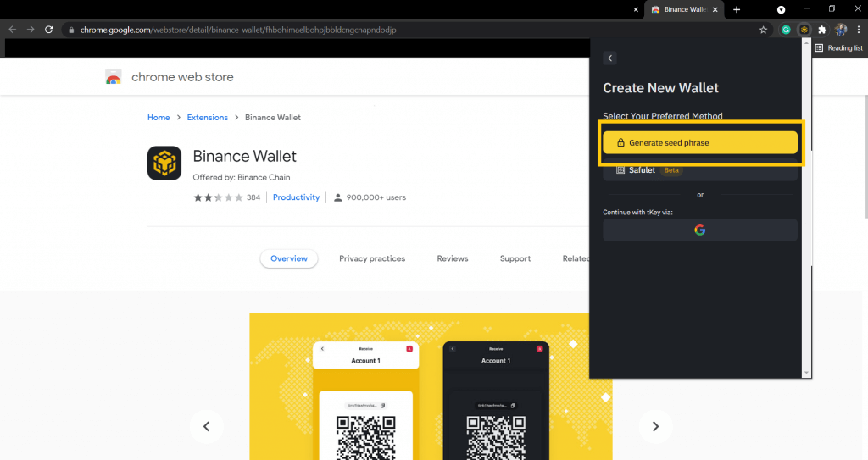This screenshot has height=460, width=868.
Task: Close the Binance Wallet tab
Action: [x=715, y=9]
